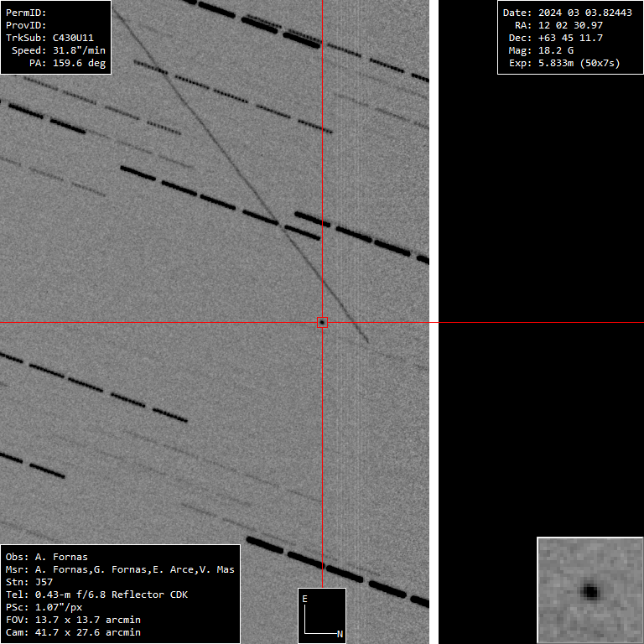Click the ProvID field
Image resolution: width=644 pixels, height=644 pixels.
[27, 25]
